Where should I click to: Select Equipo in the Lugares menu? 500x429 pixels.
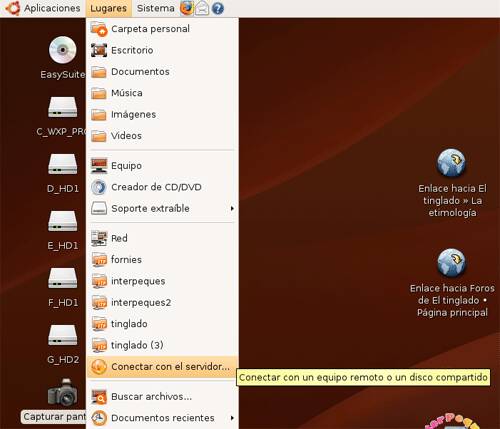click(162, 166)
